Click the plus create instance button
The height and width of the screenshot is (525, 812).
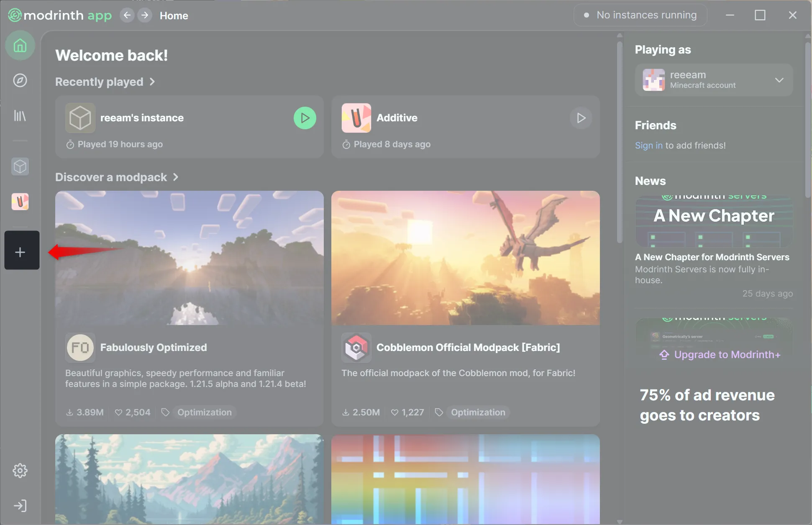coord(20,252)
